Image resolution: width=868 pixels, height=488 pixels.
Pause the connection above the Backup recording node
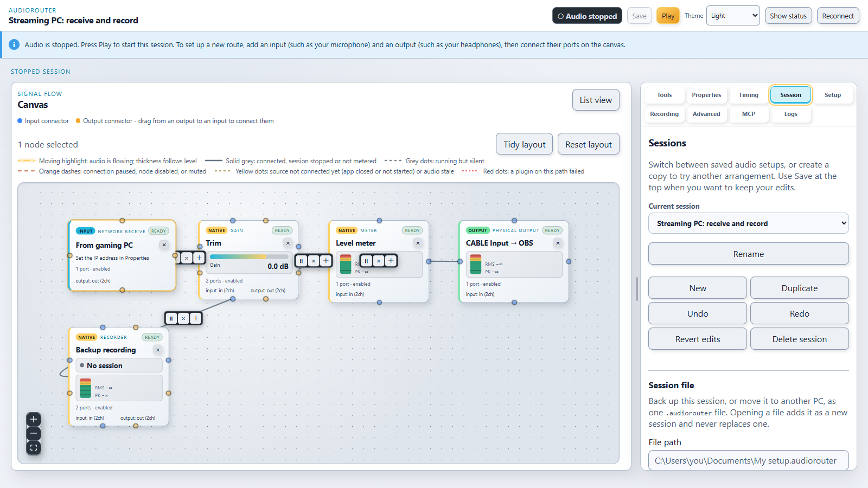171,318
